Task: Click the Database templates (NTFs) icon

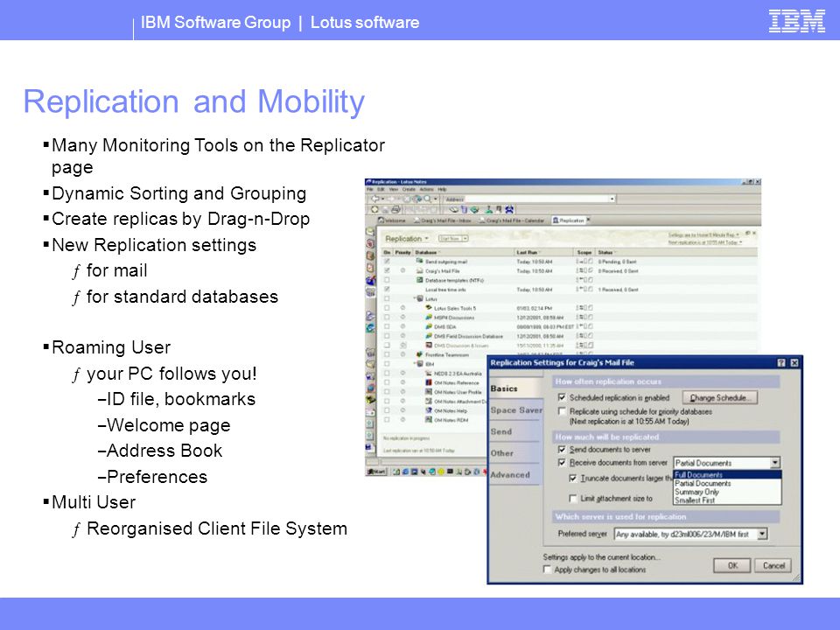Action: [x=419, y=280]
